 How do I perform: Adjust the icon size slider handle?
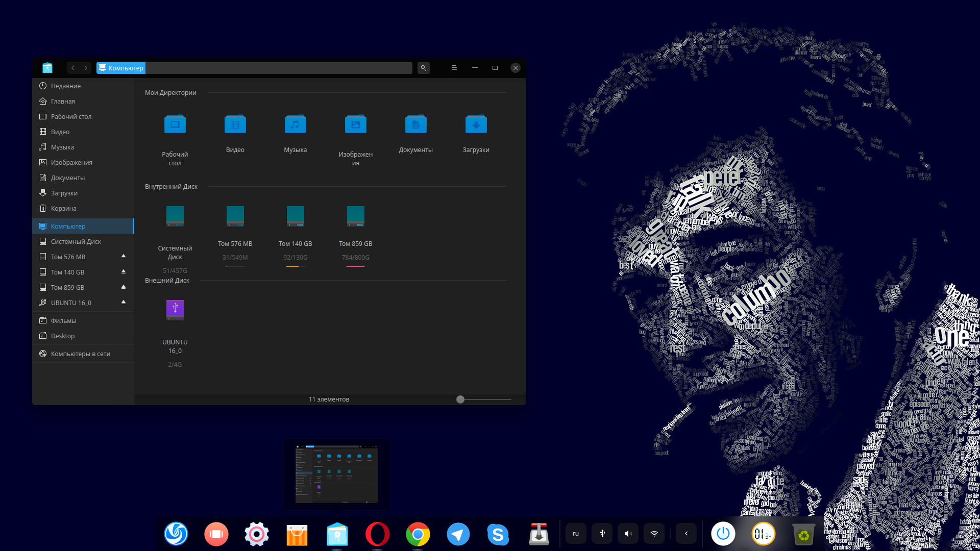pos(460,399)
